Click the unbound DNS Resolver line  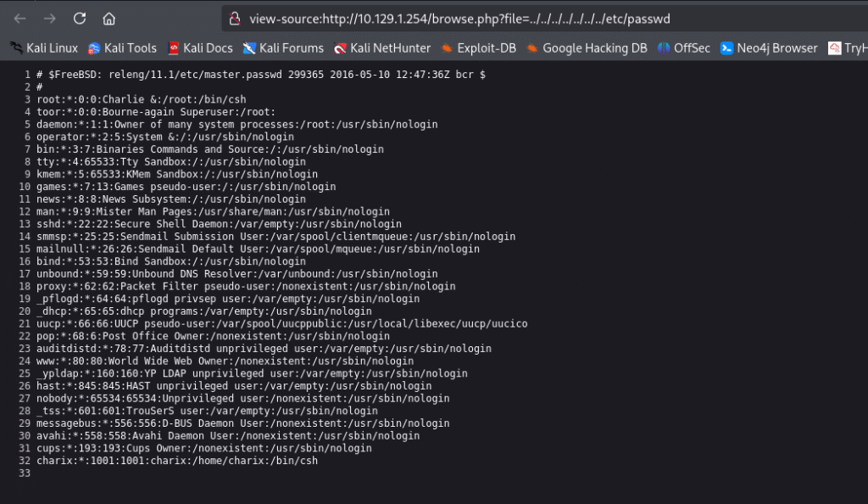pos(237,273)
